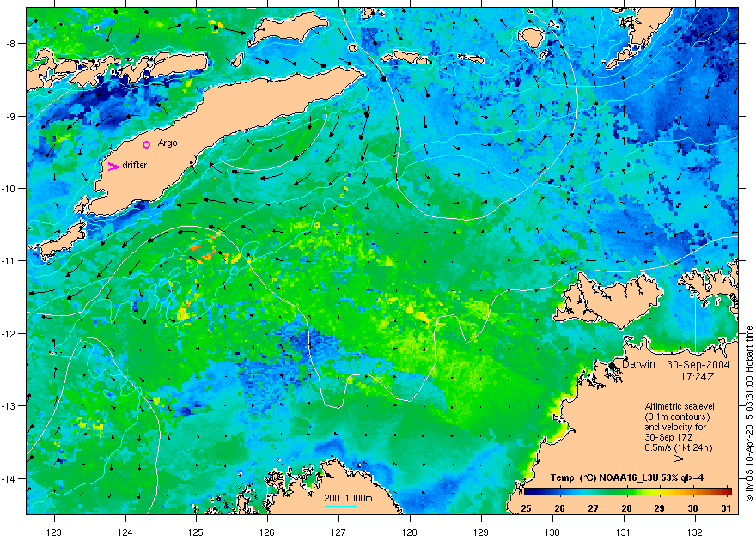This screenshot has height=541, width=756.
Task: Click the magenta drifter arrowhead marker
Action: pyautogui.click(x=113, y=167)
